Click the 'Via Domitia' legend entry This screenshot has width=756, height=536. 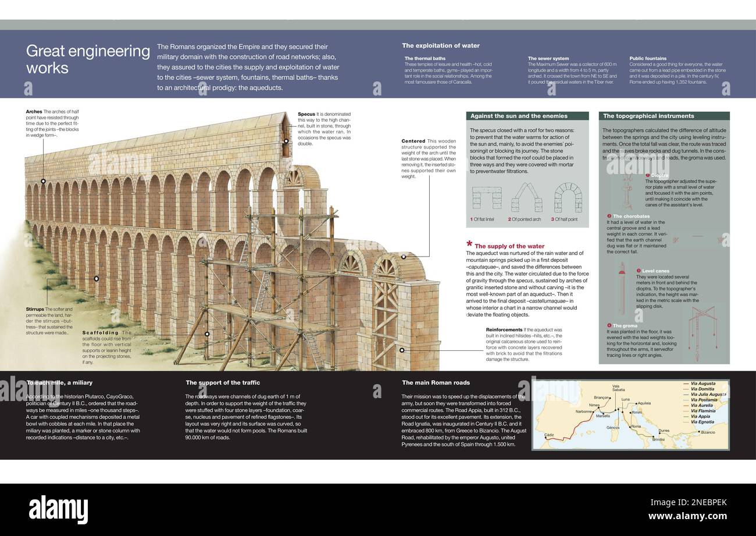point(703,389)
